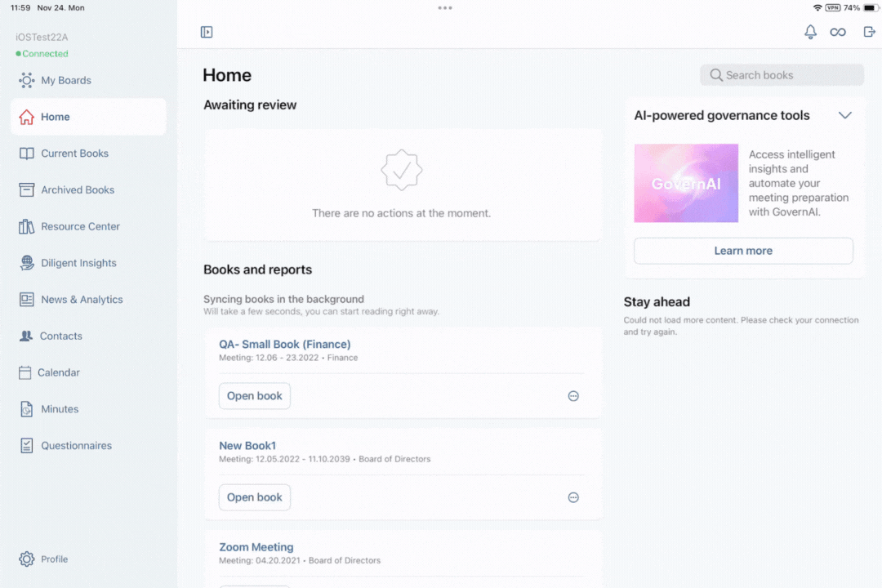The width and height of the screenshot is (882, 588).
Task: Click the Contacts people icon
Action: tap(26, 336)
